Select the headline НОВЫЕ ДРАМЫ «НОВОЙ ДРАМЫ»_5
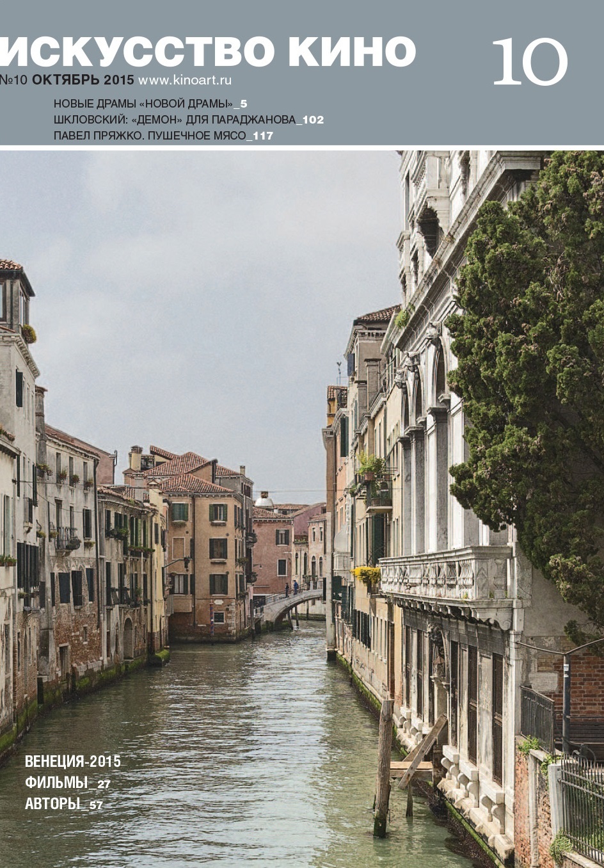This screenshot has height=868, width=604. click(x=150, y=103)
